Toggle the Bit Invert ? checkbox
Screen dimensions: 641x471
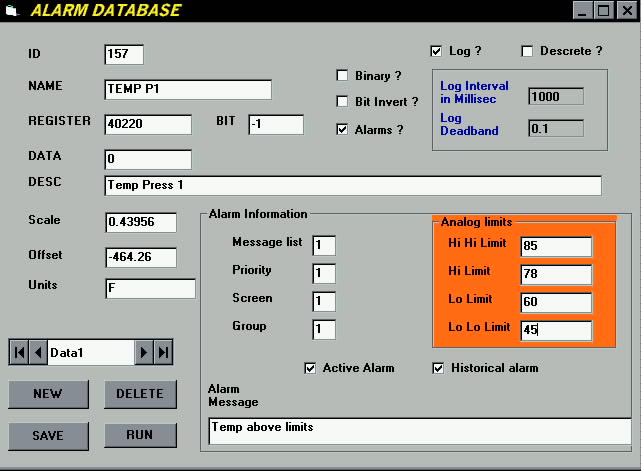coord(342,102)
